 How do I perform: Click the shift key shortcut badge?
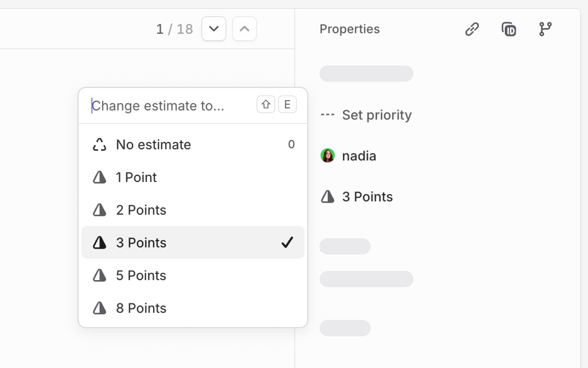coord(266,104)
